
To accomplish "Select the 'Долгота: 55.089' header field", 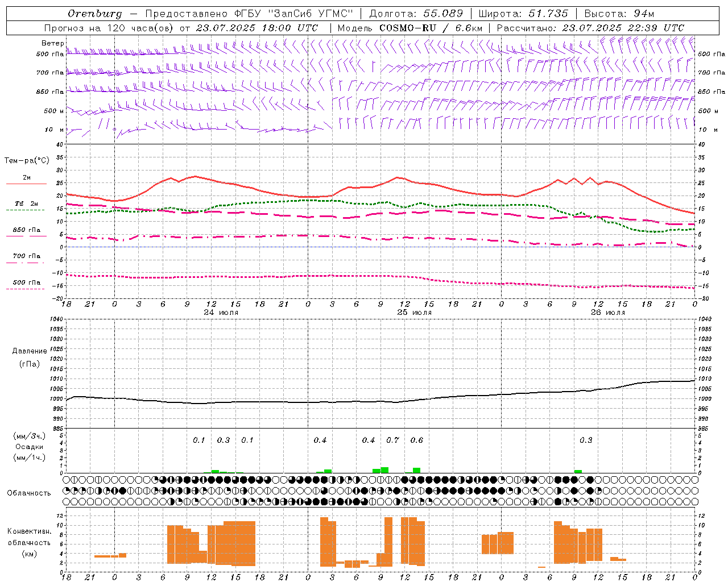I will click(416, 13).
